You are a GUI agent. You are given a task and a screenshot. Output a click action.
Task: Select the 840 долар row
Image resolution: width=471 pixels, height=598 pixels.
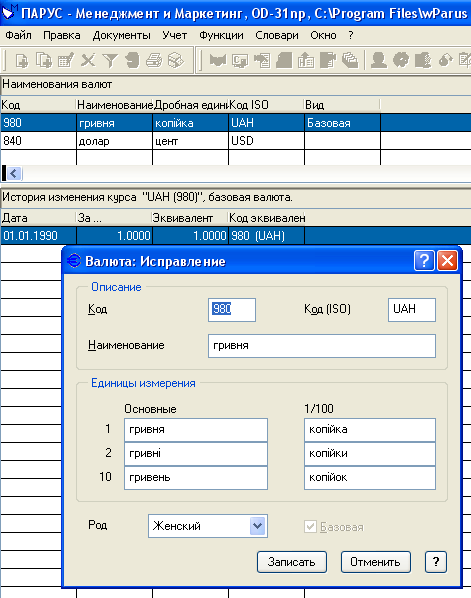tap(235, 141)
